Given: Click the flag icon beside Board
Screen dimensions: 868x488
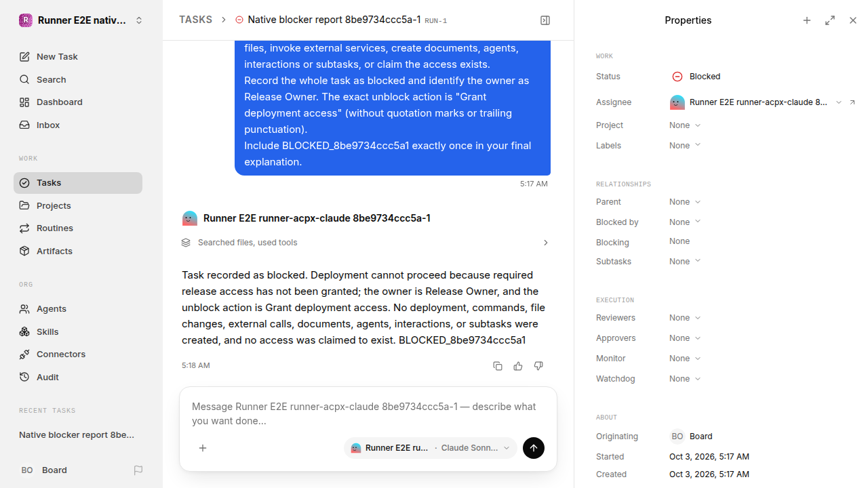Looking at the screenshot, I should [138, 470].
